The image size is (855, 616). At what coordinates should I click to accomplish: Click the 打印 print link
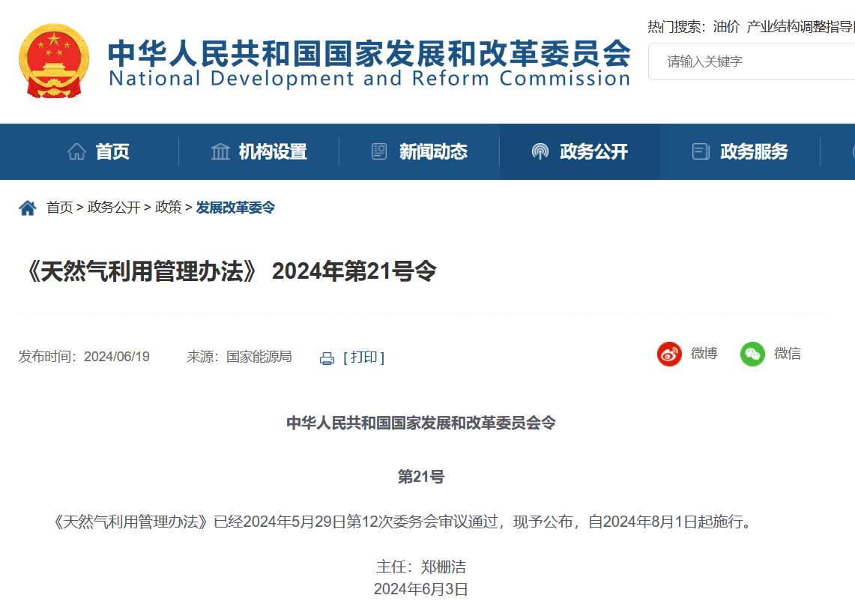click(x=363, y=357)
